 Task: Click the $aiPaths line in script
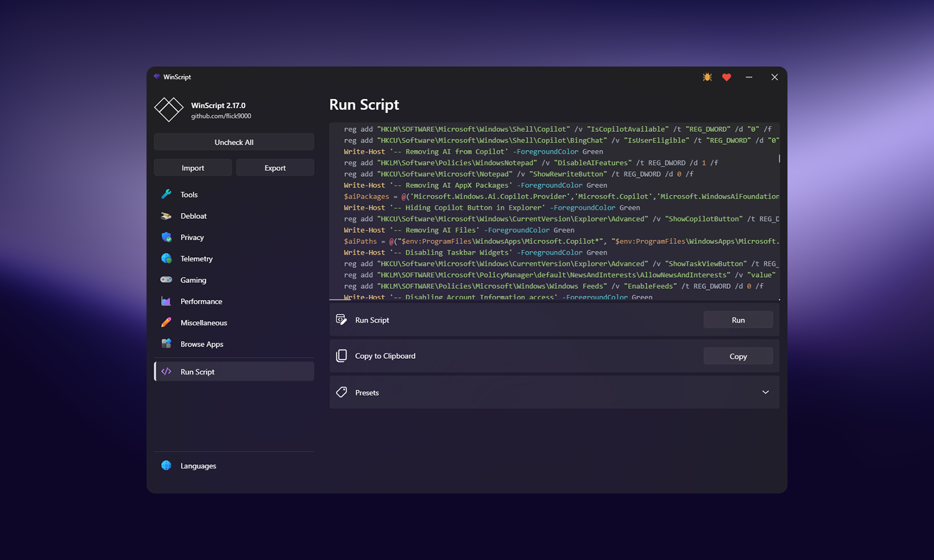(x=562, y=242)
